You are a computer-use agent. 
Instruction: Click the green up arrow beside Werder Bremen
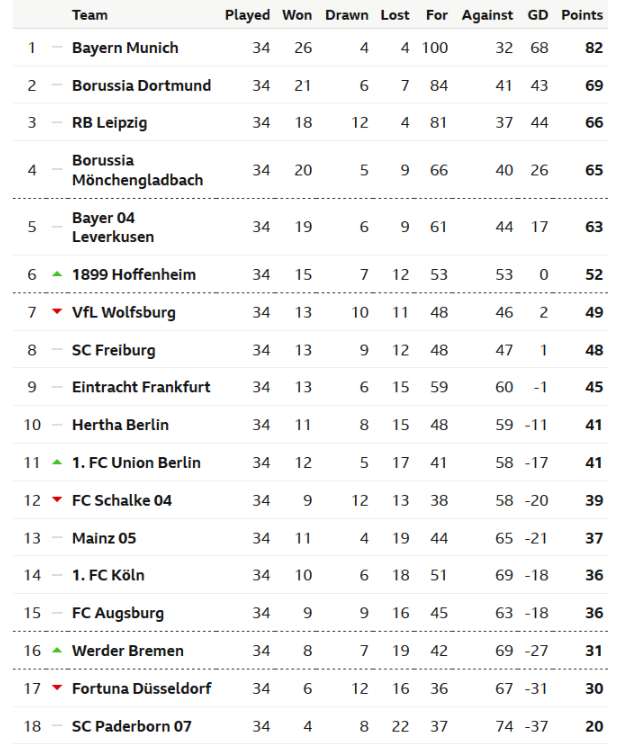pyautogui.click(x=57, y=650)
